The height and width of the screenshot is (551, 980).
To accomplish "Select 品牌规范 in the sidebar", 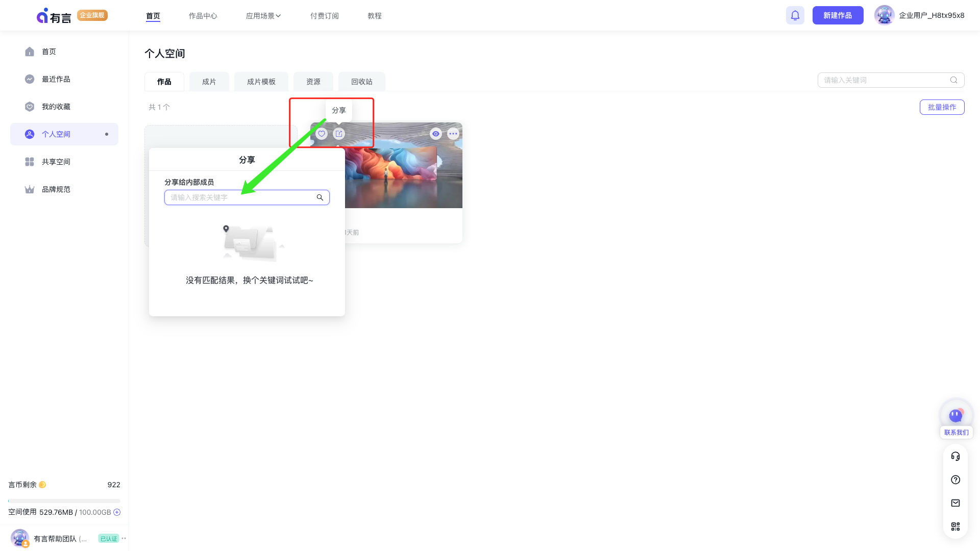I will pyautogui.click(x=64, y=189).
